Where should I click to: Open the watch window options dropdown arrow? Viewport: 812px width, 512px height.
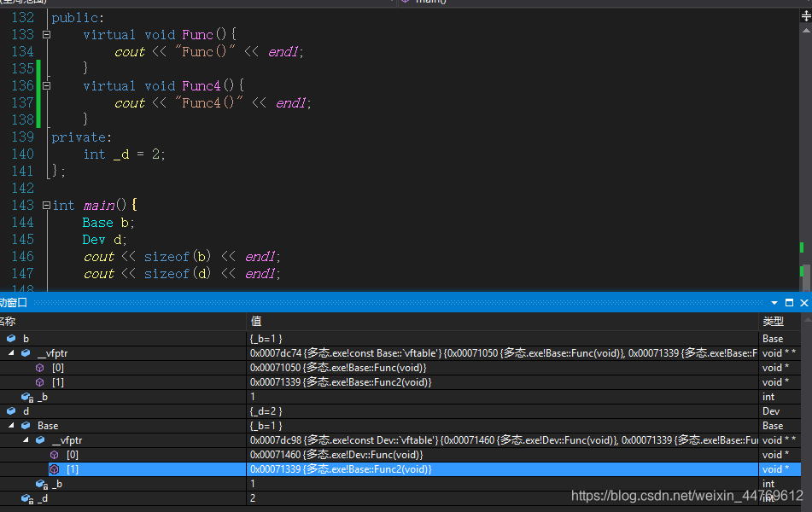point(774,303)
